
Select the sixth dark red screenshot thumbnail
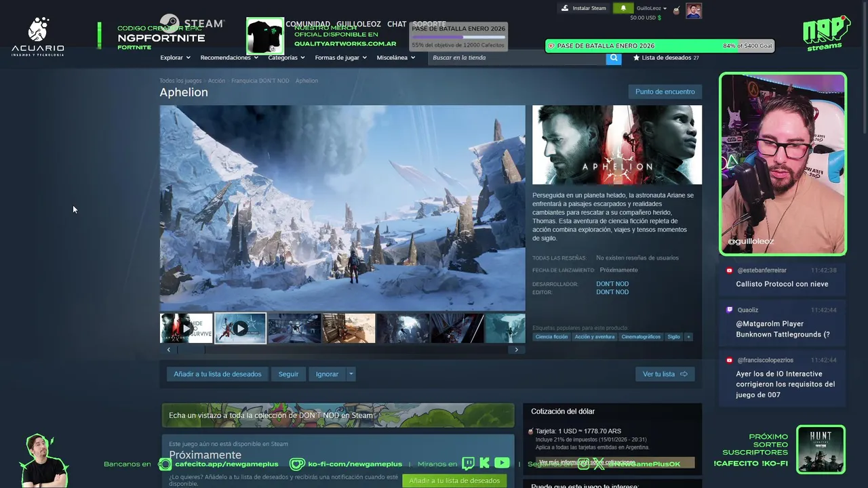coord(457,328)
